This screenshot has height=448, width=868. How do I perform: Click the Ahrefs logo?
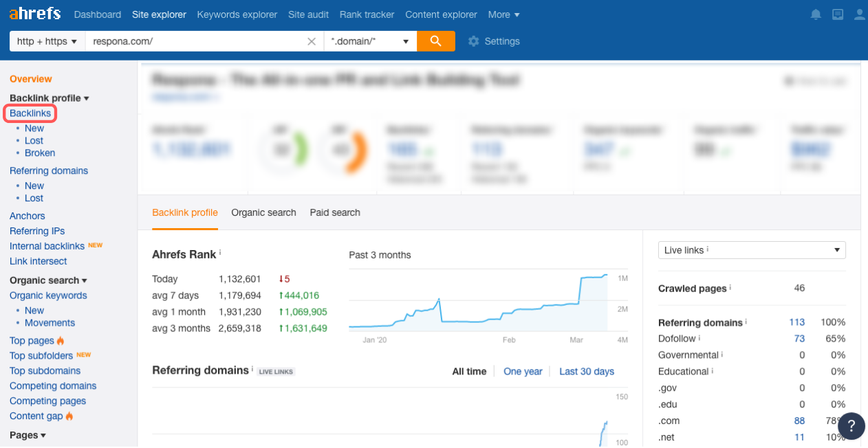pyautogui.click(x=35, y=14)
